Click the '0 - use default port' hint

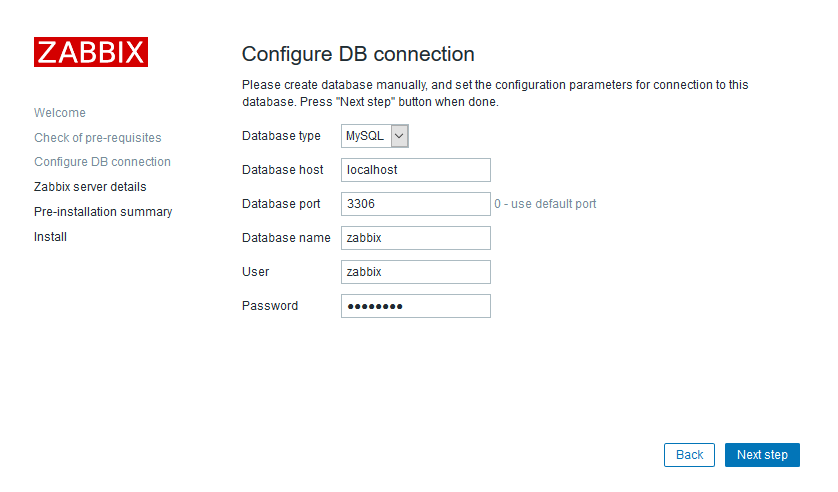[545, 204]
